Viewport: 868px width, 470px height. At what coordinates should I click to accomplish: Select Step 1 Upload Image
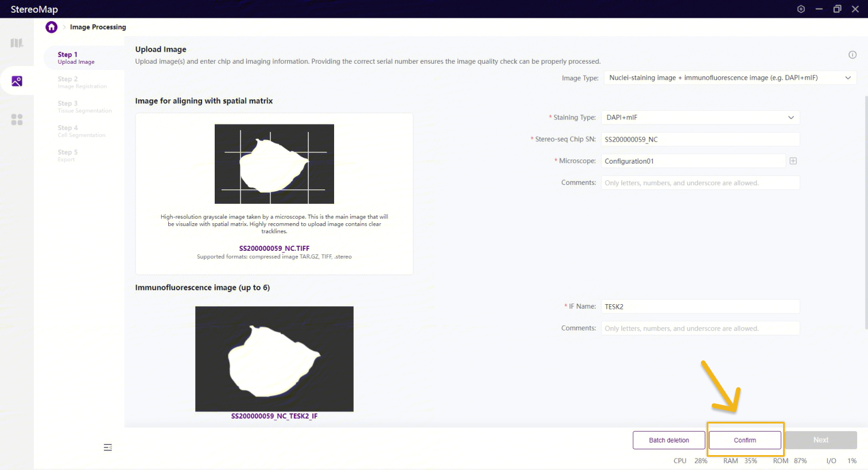[x=76, y=58]
